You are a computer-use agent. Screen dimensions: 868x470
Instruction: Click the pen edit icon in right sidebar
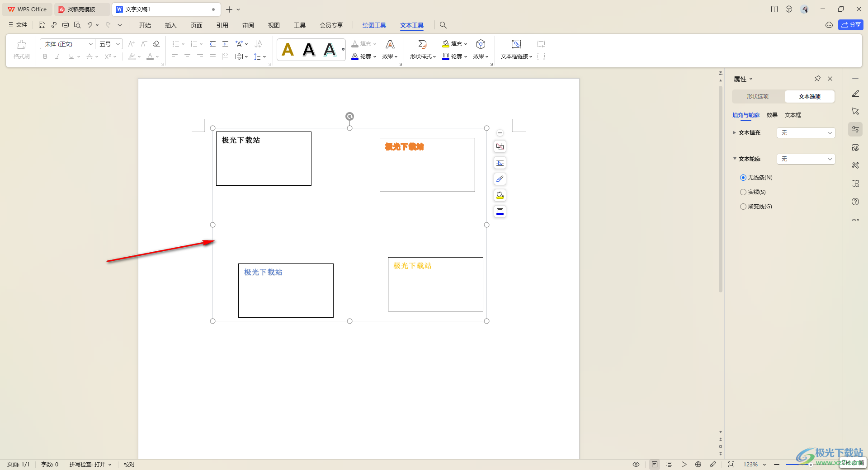click(x=855, y=94)
